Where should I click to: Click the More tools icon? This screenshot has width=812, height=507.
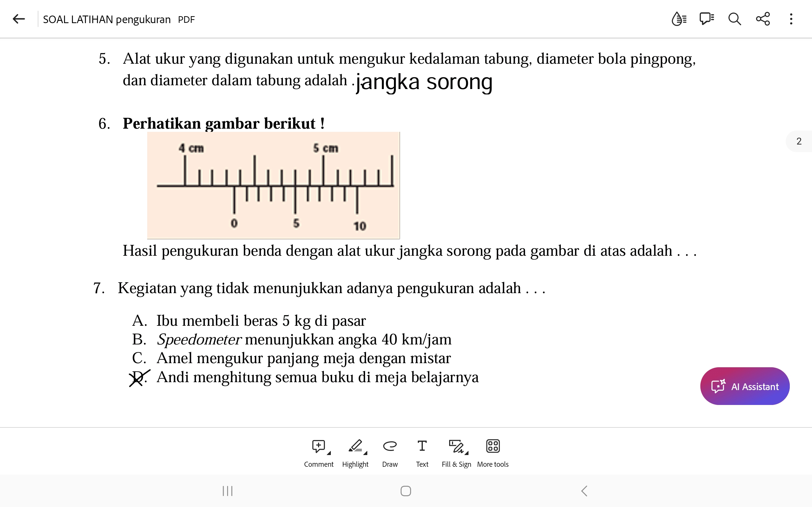click(493, 446)
